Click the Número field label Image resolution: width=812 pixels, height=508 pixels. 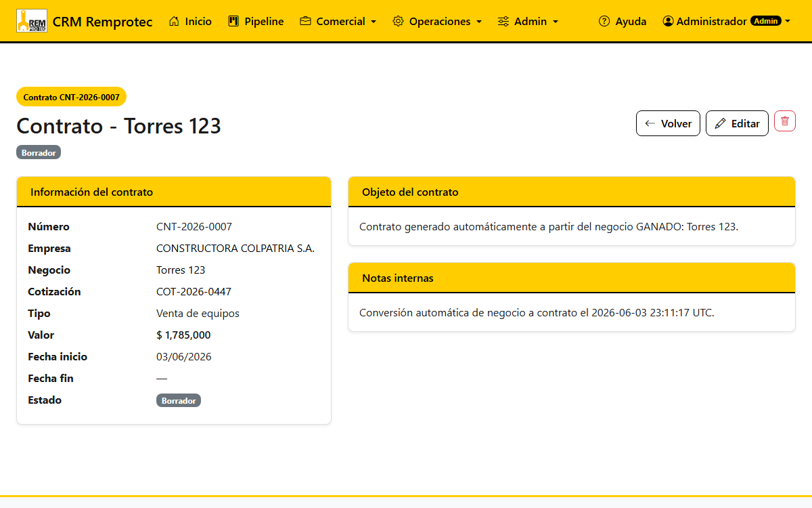(49, 227)
